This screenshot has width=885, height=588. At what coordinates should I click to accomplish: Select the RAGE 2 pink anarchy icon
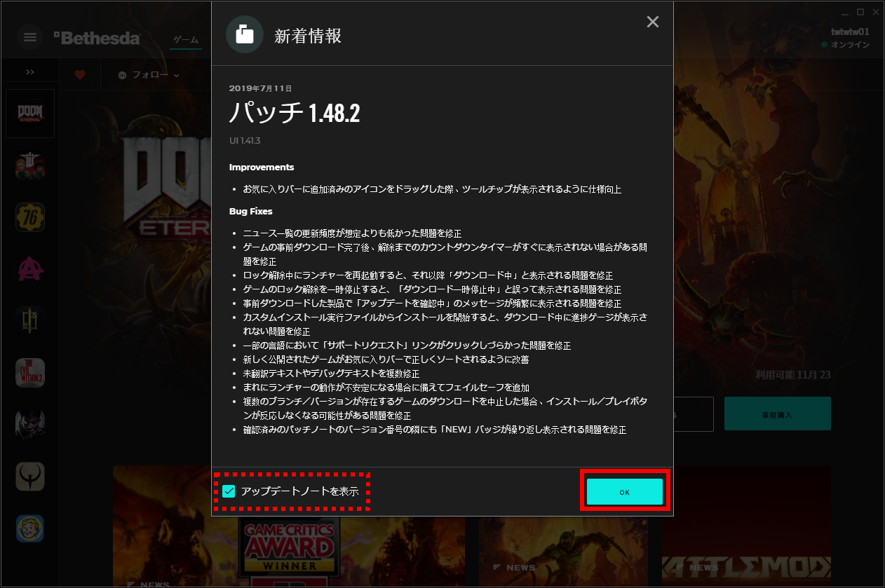click(x=30, y=268)
